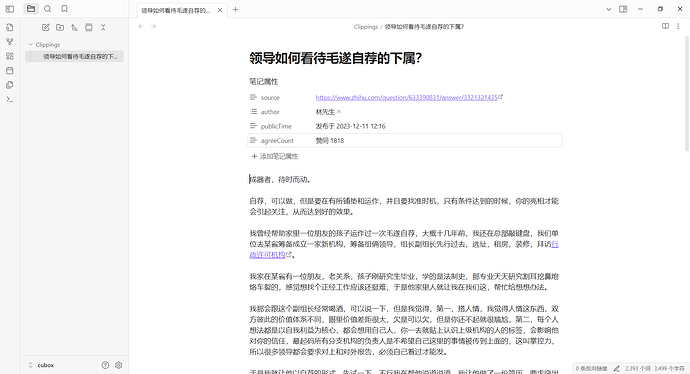Toggle reading view book icon
Image resolution: width=690 pixels, height=374 pixels.
tap(665, 26)
